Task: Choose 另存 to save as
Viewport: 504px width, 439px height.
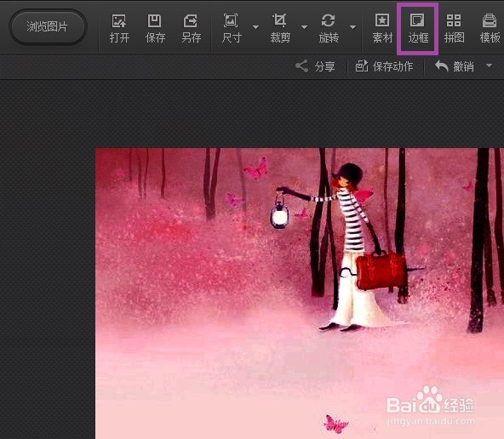Action: 191,29
